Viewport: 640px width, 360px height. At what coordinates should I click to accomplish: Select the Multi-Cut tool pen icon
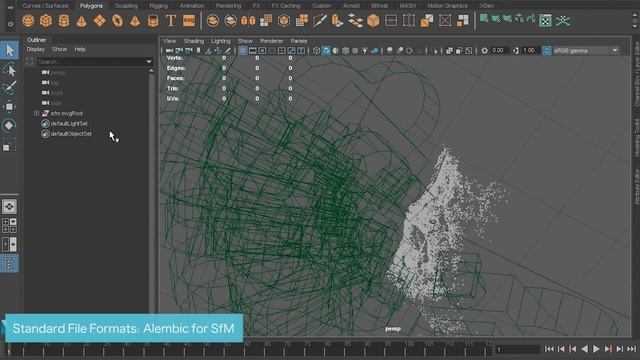click(x=320, y=20)
